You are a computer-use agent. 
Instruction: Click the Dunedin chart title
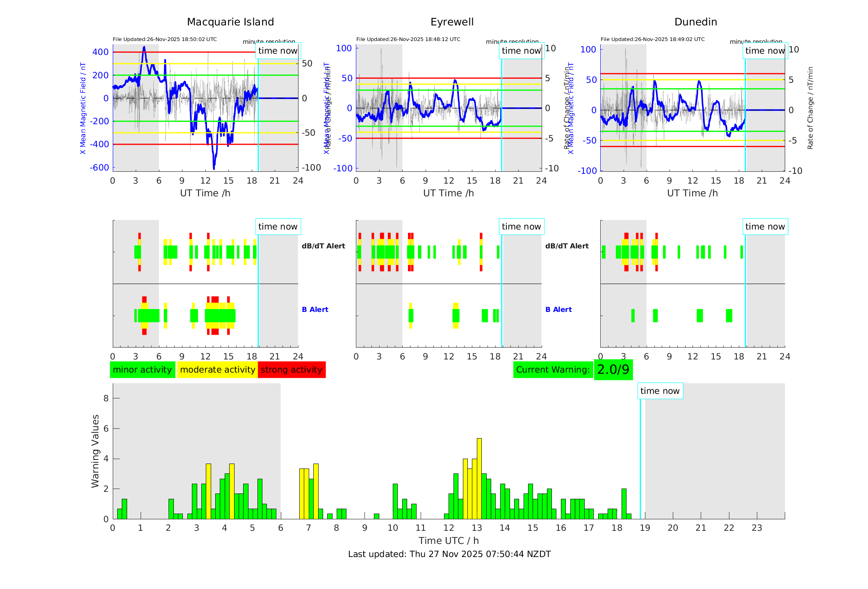point(695,22)
